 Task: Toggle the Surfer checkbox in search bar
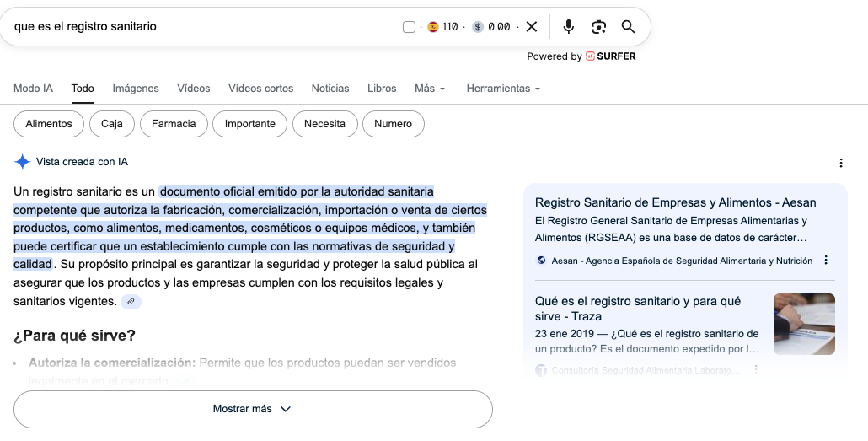coord(410,27)
